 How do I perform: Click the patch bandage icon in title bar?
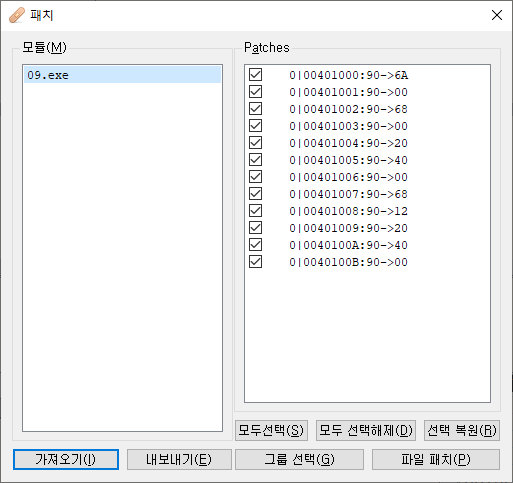(x=17, y=15)
